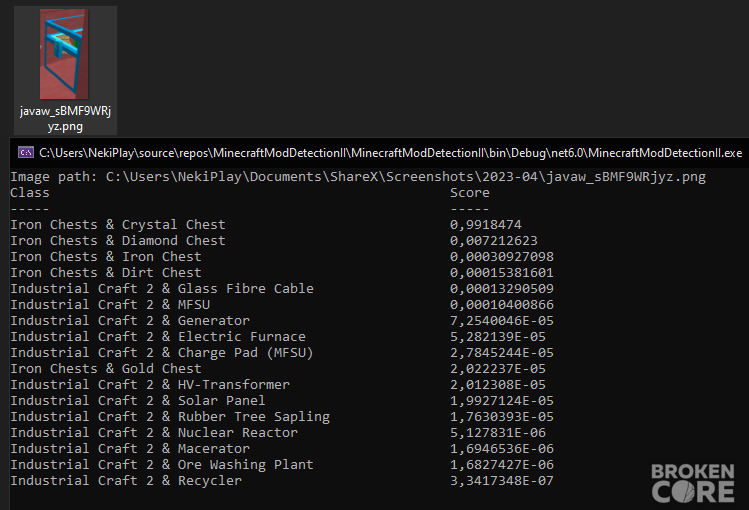Screen dimensions: 749x510
Task: Click the console window icon in title bar
Action: point(26,153)
